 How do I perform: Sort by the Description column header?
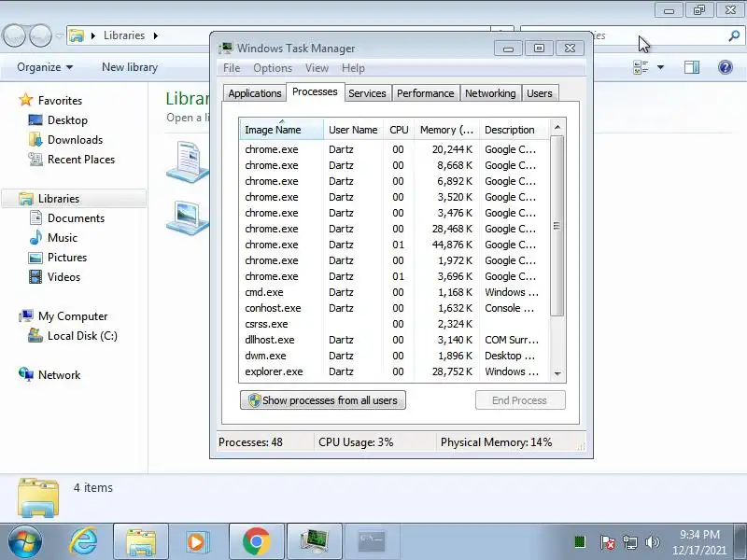click(514, 130)
